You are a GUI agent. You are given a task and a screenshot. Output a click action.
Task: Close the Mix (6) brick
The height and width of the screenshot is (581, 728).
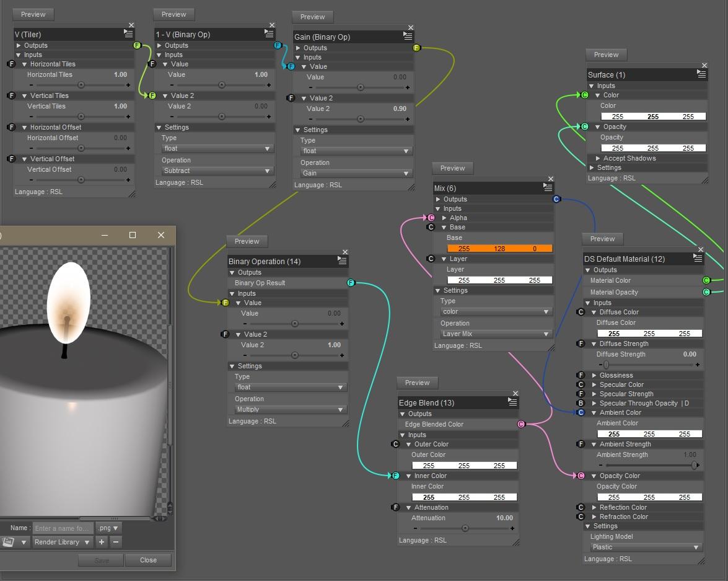[x=551, y=179]
